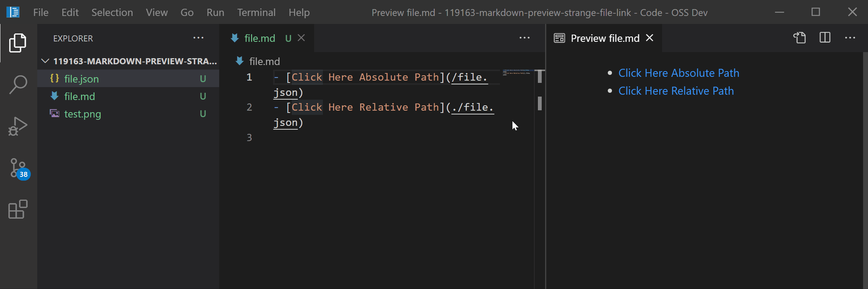
Task: Split the preview editor to the right
Action: coord(825,38)
